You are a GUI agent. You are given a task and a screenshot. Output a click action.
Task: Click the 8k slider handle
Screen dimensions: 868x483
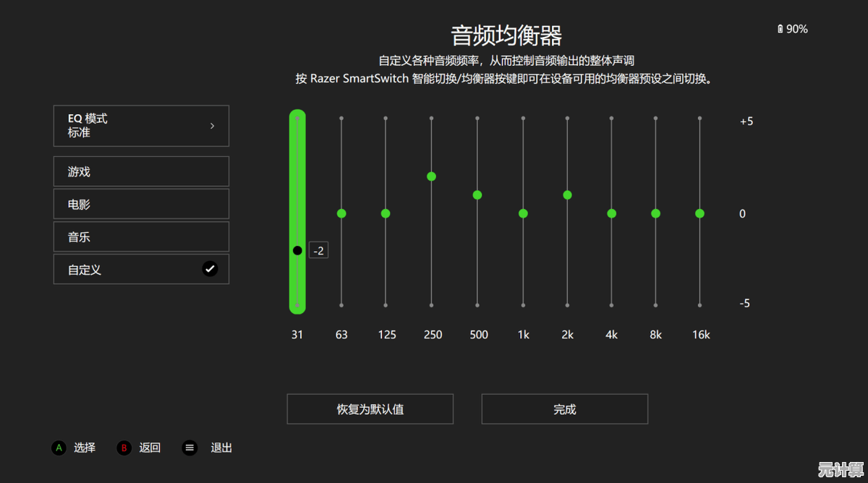point(655,213)
